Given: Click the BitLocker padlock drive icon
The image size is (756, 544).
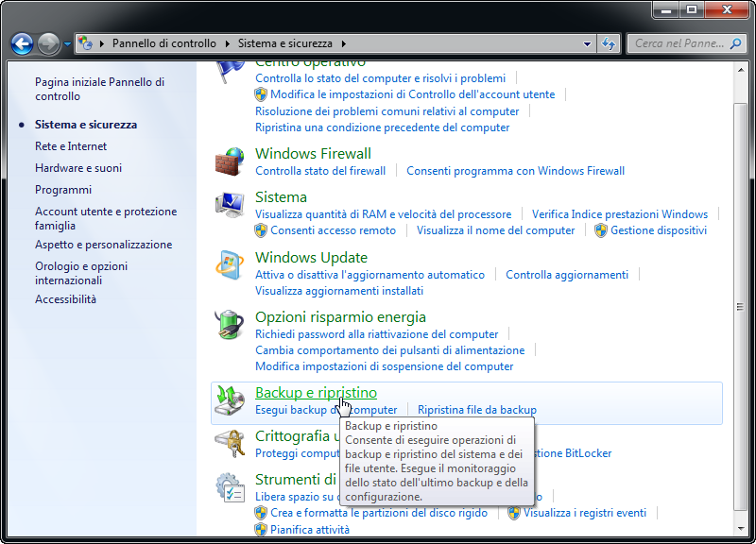Looking at the screenshot, I should click(x=230, y=443).
